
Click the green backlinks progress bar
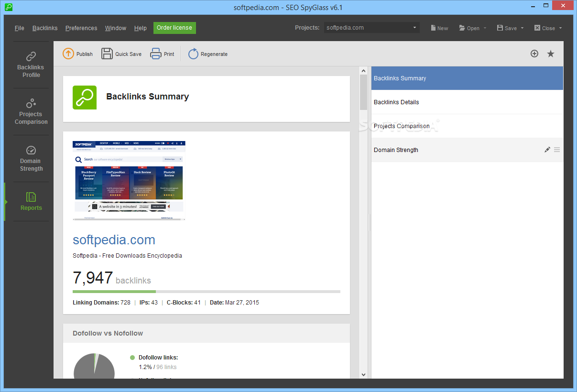114,291
